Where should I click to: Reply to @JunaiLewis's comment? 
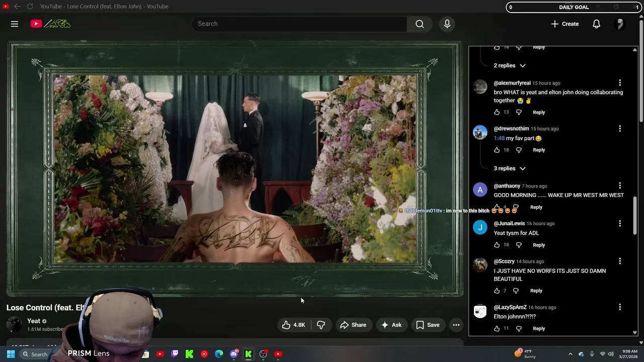[x=539, y=245]
